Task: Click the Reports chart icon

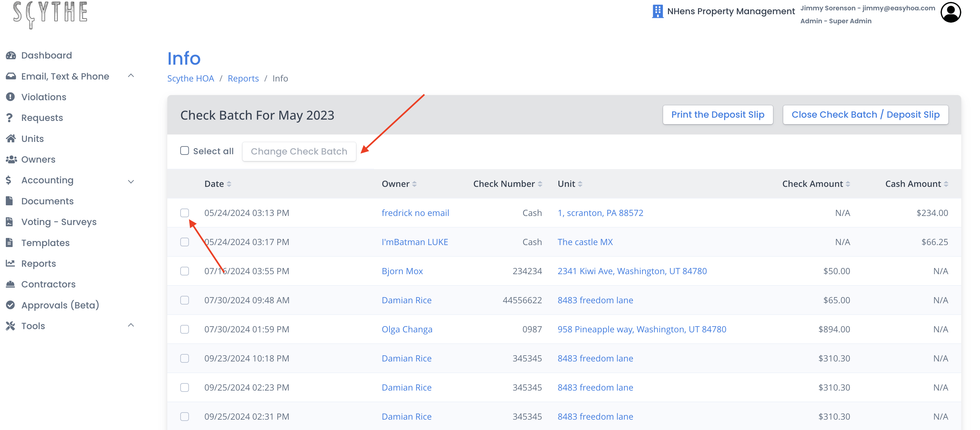Action: coord(10,263)
